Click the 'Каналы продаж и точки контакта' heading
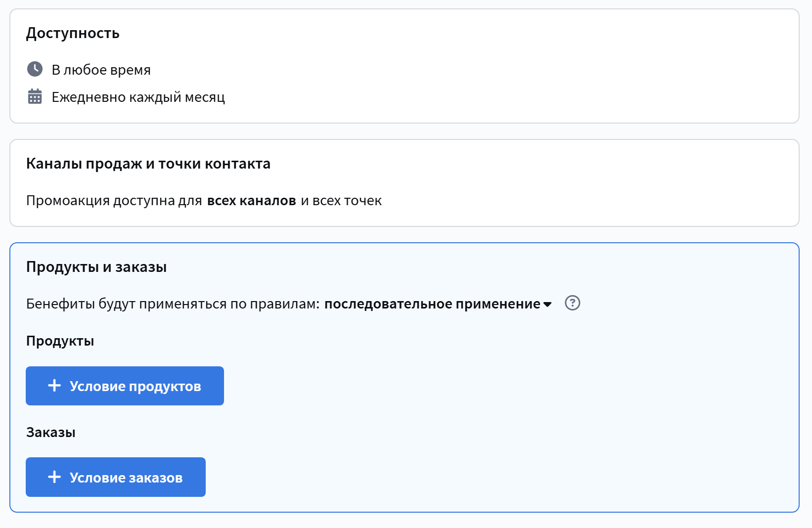Screen dimensions: 812x528 (x=148, y=164)
